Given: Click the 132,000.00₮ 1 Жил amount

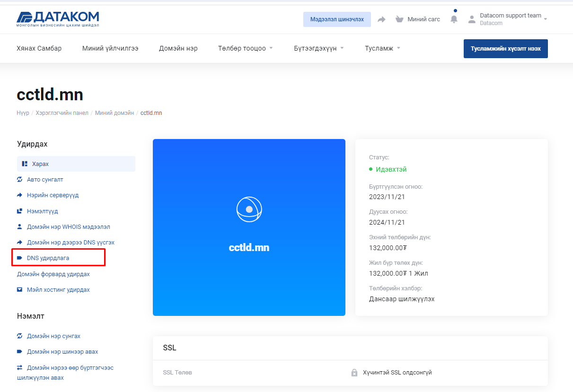Looking at the screenshot, I should click(x=399, y=273).
